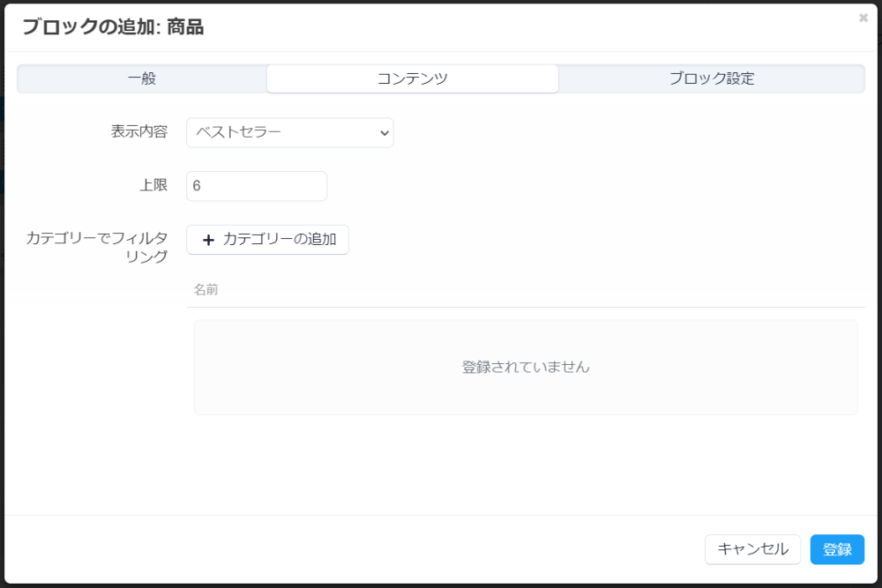Viewport: 882px width, 588px height.
Task: Open the ブロック設定 tab
Action: pyautogui.click(x=712, y=78)
